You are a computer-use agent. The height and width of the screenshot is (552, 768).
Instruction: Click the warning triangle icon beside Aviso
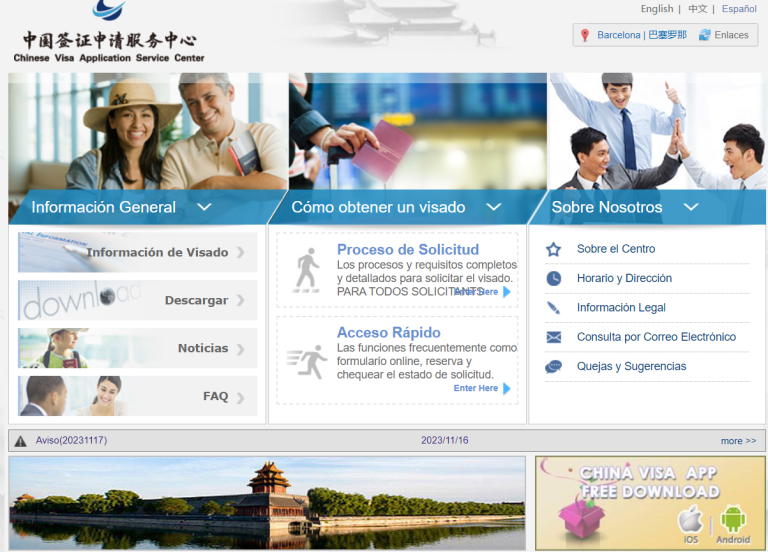tap(21, 441)
